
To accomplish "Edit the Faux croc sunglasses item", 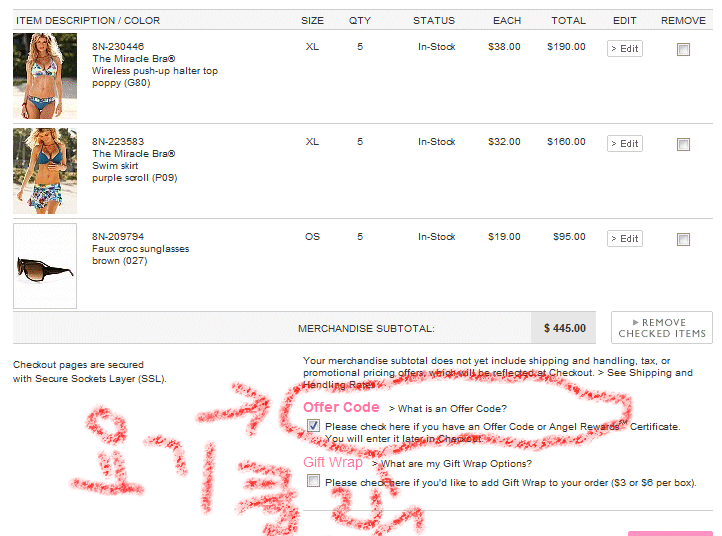I will click(625, 239).
